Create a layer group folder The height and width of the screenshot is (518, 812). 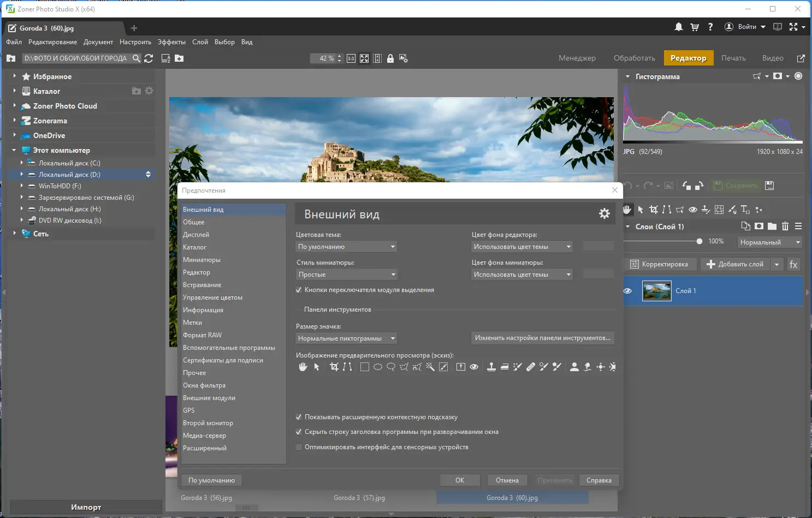[x=772, y=226]
